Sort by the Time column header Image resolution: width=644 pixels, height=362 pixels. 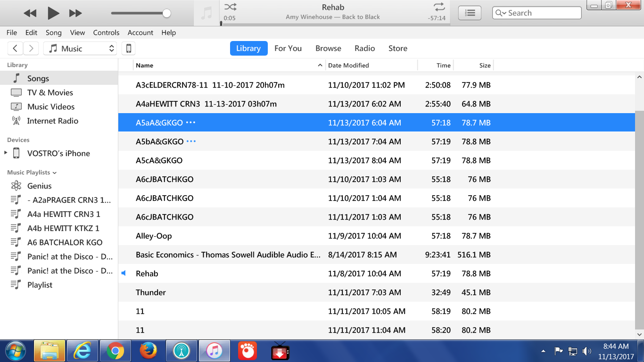[436, 65]
